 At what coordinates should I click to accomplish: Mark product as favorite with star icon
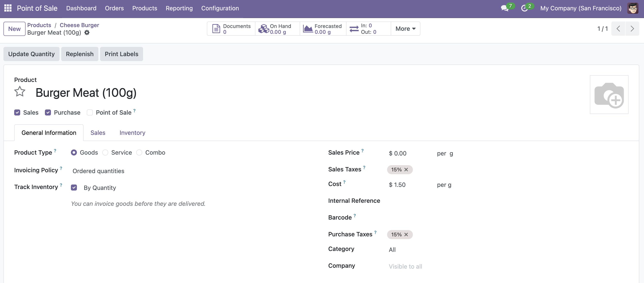(x=20, y=92)
